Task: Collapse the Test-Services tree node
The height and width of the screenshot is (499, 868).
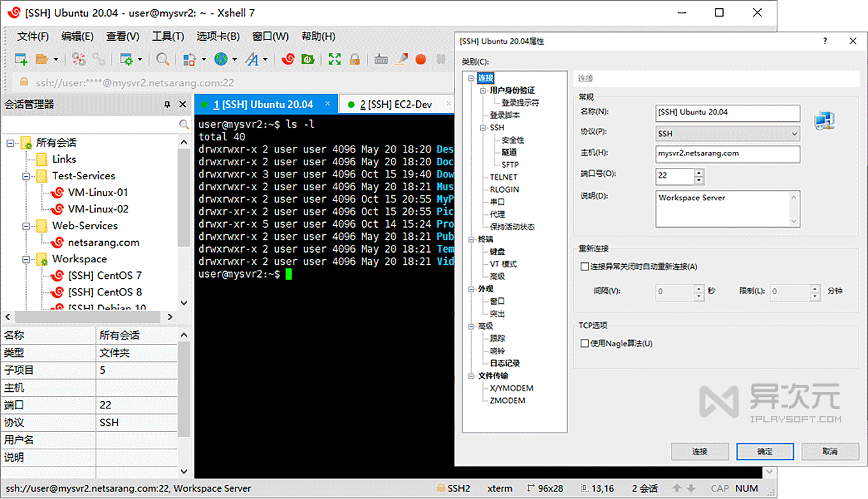Action: [x=27, y=175]
